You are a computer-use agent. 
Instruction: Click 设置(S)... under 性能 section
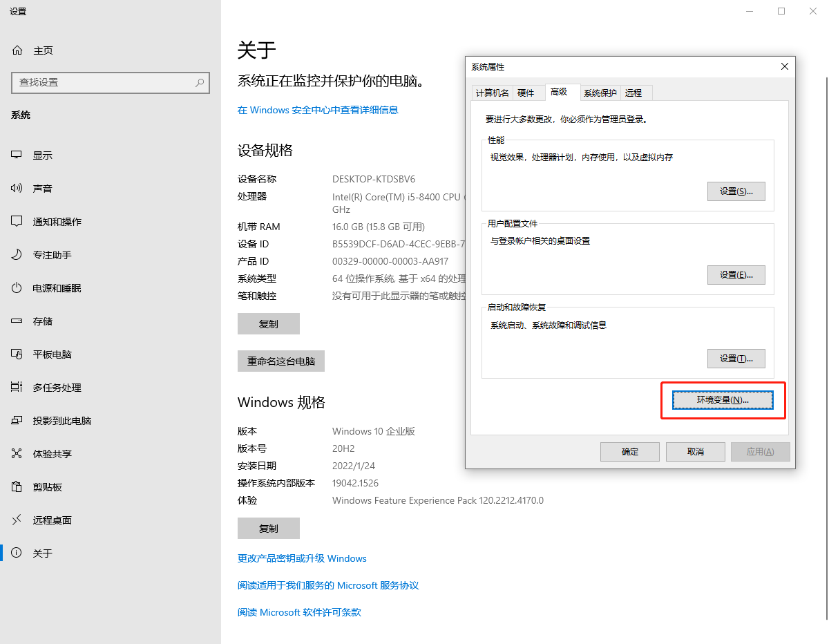pyautogui.click(x=736, y=191)
